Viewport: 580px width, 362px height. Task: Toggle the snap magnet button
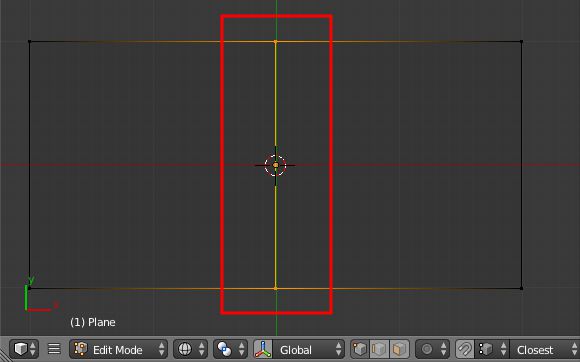point(465,349)
